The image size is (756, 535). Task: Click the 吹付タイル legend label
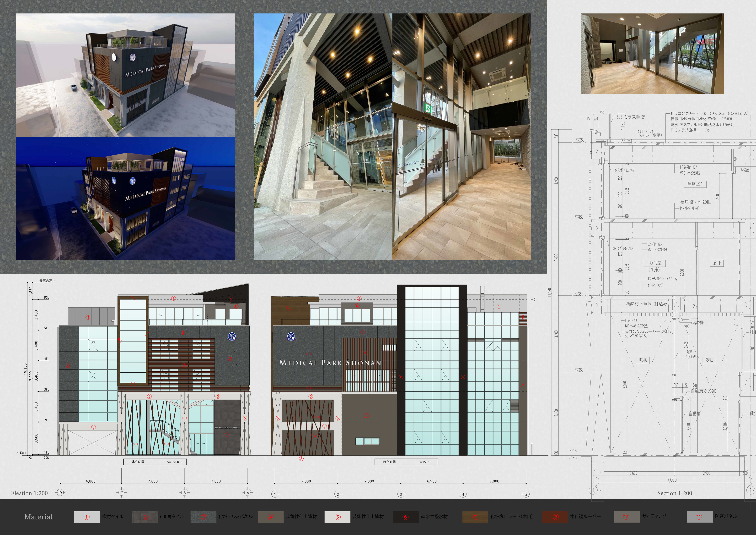click(x=113, y=517)
